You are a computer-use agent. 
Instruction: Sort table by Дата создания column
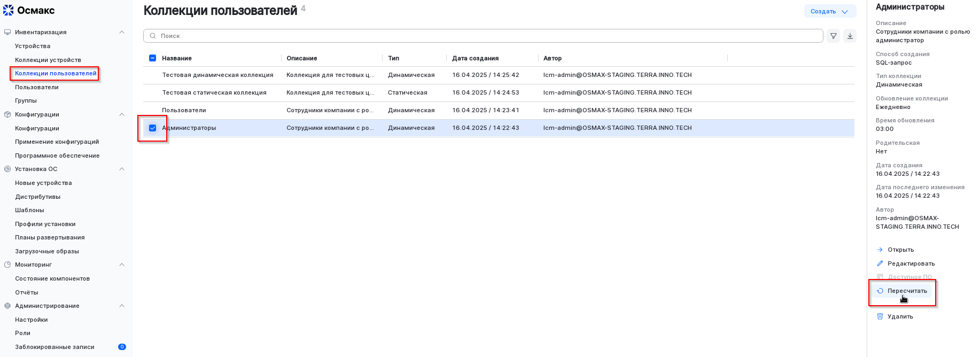(x=475, y=58)
